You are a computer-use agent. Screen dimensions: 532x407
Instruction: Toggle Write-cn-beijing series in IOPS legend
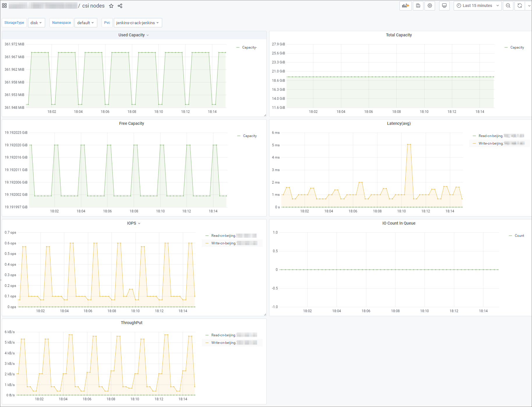click(x=234, y=243)
